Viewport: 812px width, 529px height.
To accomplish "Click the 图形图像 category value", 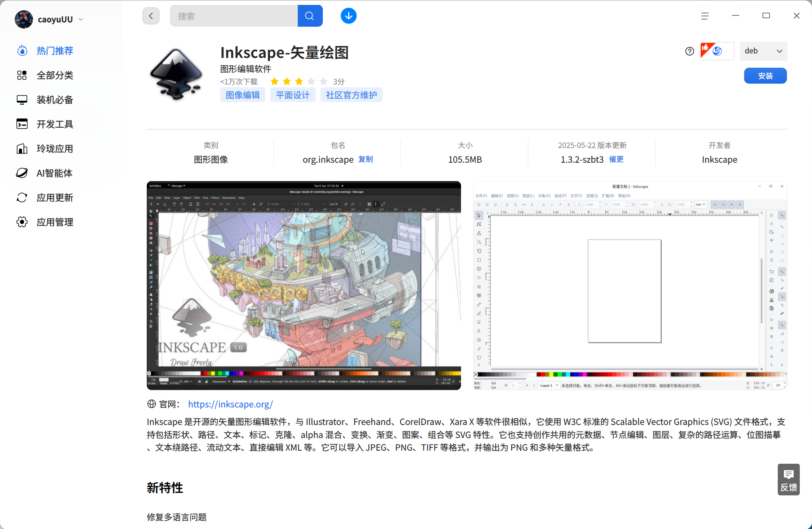I will click(211, 159).
